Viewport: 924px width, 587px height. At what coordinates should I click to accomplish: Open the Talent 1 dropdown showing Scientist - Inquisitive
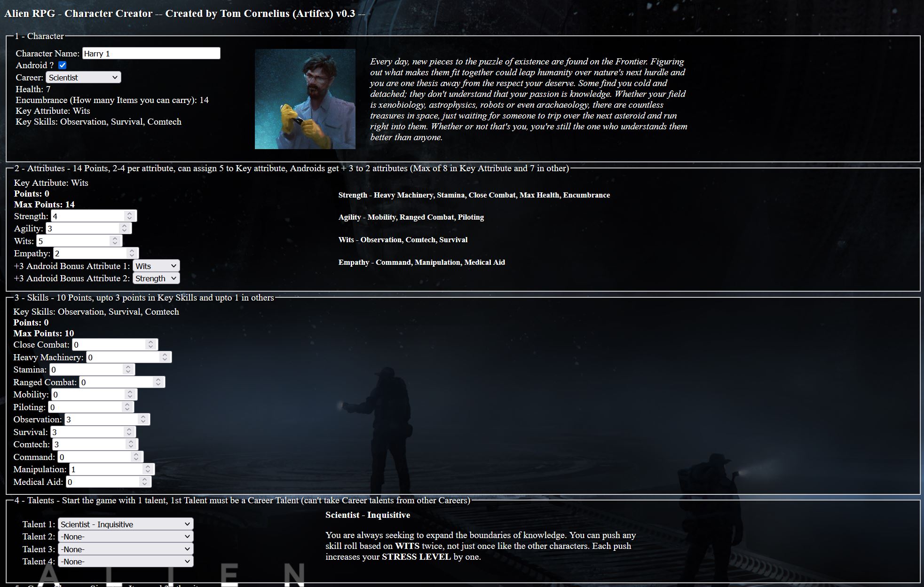point(125,524)
